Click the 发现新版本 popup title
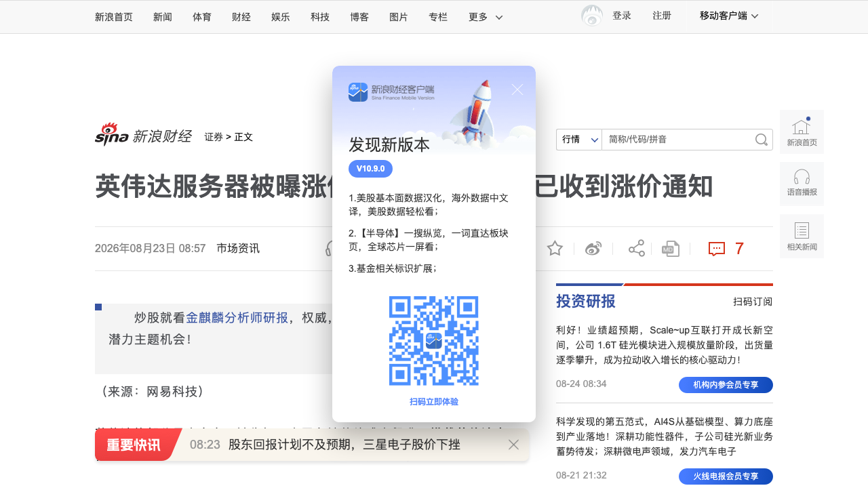Screen dimensions: 868x488 pyautogui.click(x=389, y=145)
